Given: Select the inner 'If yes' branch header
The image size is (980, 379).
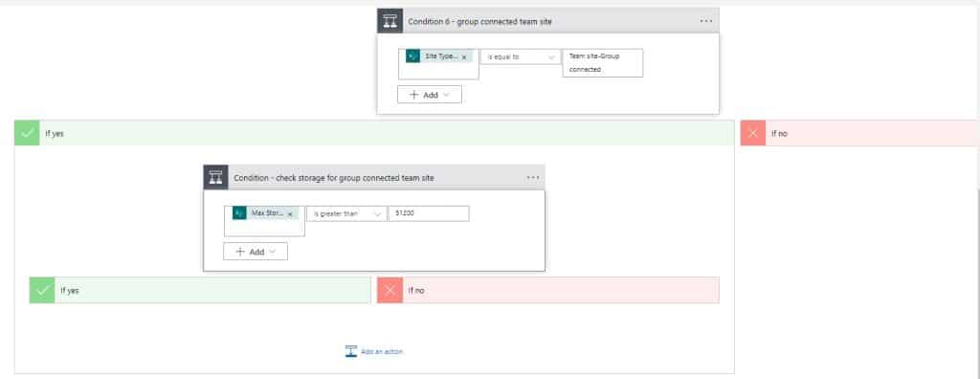Looking at the screenshot, I should click(200, 290).
